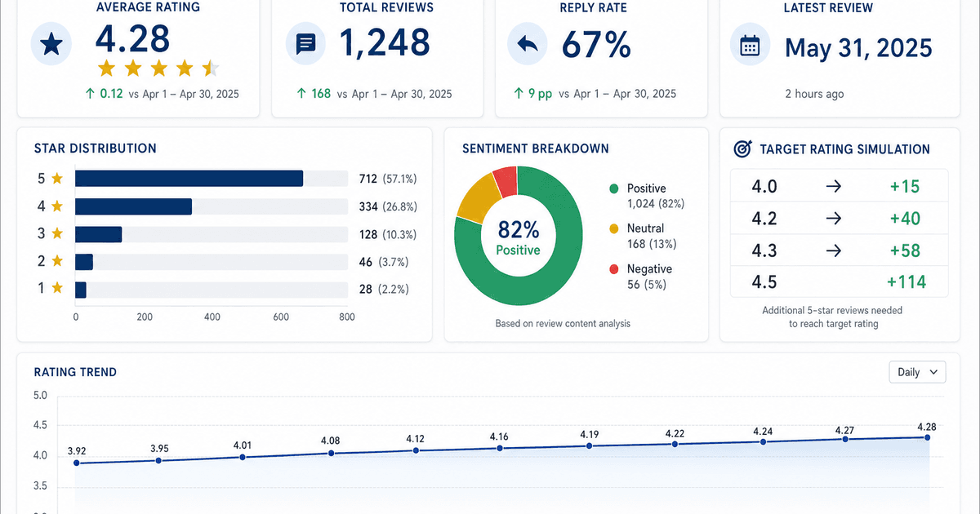Click the 4.22 trend data point
This screenshot has height=514, width=980.
click(x=675, y=444)
